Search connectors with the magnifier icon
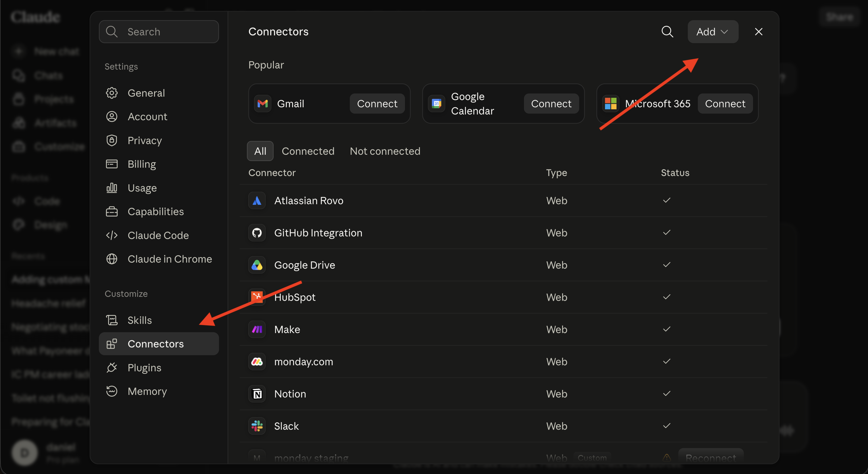 [x=667, y=32]
